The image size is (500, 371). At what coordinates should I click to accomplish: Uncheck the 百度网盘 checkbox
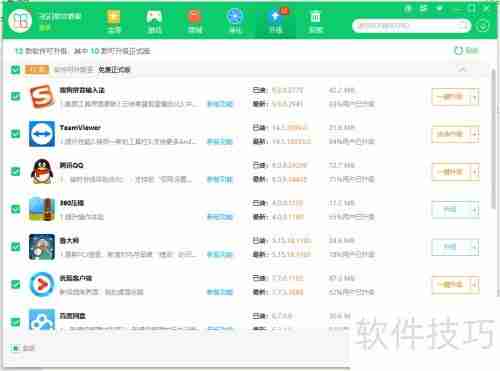[x=15, y=322]
